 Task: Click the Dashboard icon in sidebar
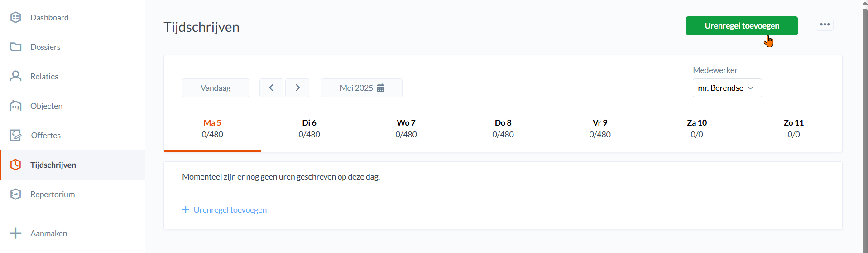(x=16, y=18)
